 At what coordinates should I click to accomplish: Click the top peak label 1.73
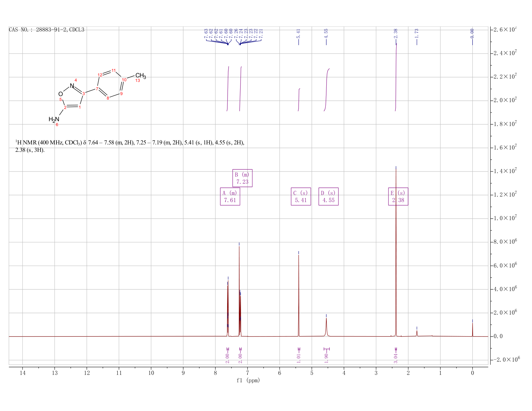417,33
